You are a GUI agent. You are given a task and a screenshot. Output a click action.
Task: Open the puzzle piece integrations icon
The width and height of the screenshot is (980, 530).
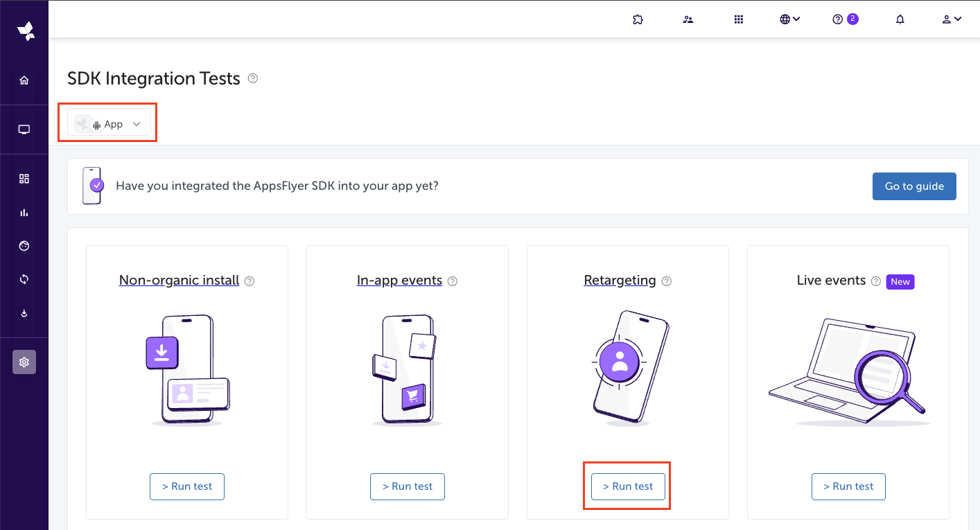click(638, 19)
